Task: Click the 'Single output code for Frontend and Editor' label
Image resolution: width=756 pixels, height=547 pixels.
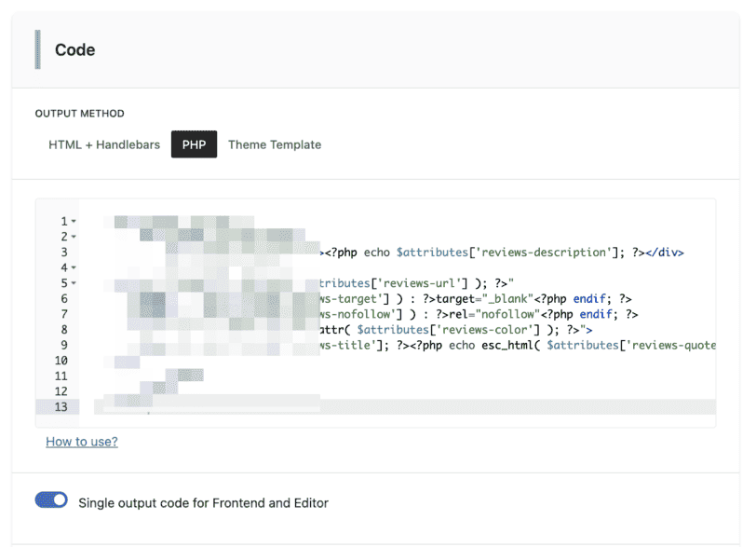Action: (204, 502)
